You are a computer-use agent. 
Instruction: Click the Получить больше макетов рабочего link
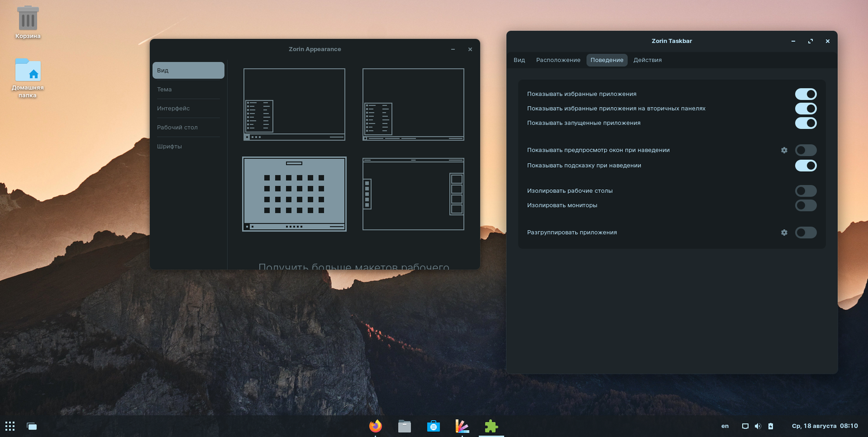pyautogui.click(x=354, y=266)
